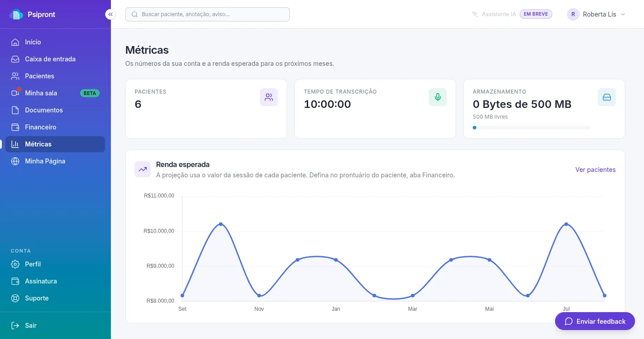Click Sair to log out
This screenshot has width=644, height=339.
coord(55,326)
